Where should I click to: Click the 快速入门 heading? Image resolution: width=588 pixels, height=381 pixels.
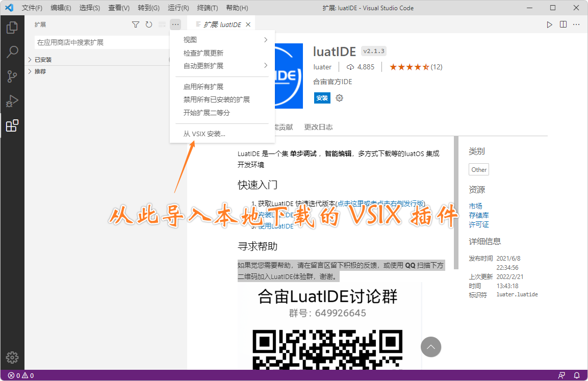(258, 185)
